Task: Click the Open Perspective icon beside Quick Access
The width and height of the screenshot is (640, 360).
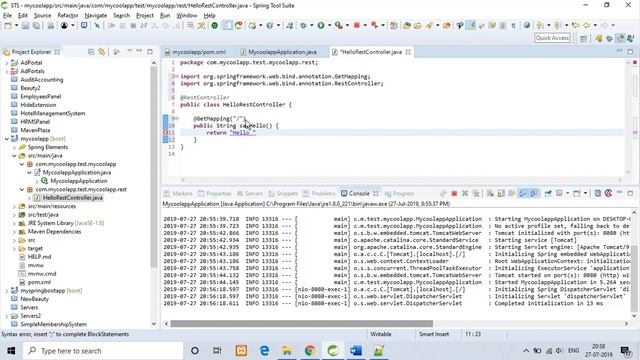Action: point(583,38)
